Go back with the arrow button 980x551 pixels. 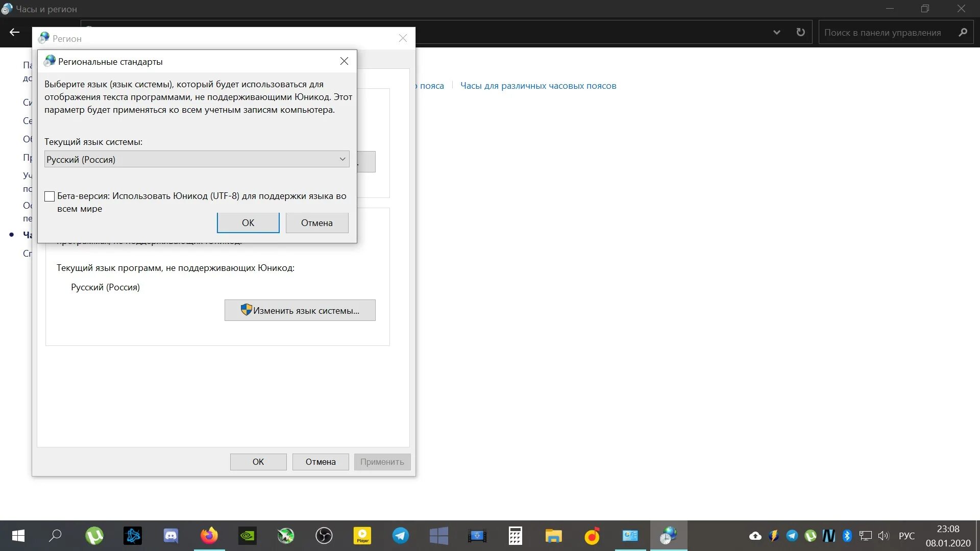[x=14, y=32]
